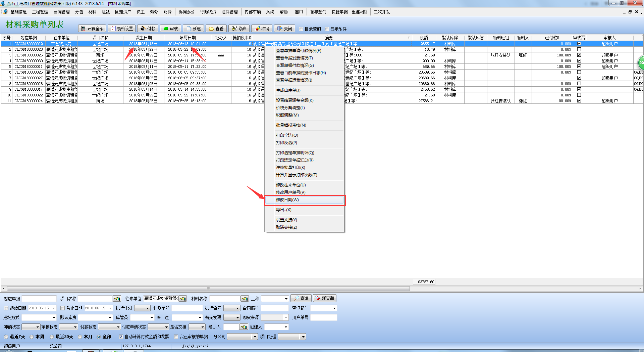The height and width of the screenshot is (352, 644).
Task: Click the horizontal scrollbar thumb under the table
Action: 208,289
